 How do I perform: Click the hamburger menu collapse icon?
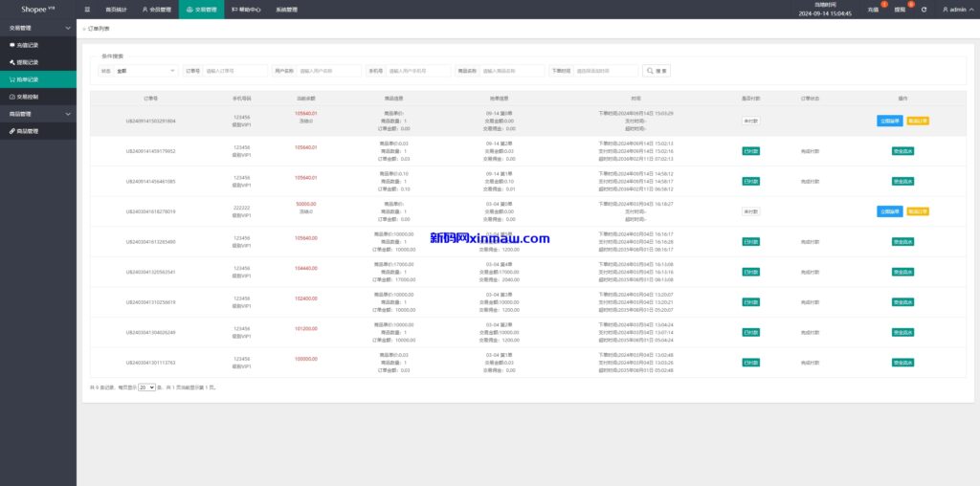88,10
